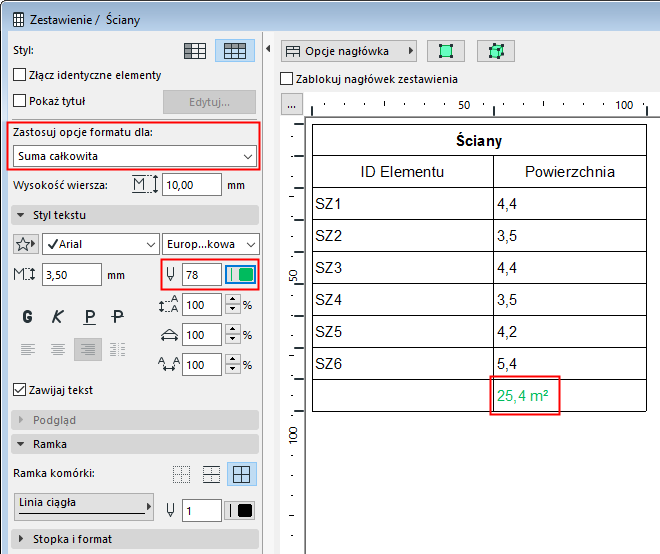Viewport: 660px width, 554px height.
Task: Click the text pen number field 78
Action: 202,275
